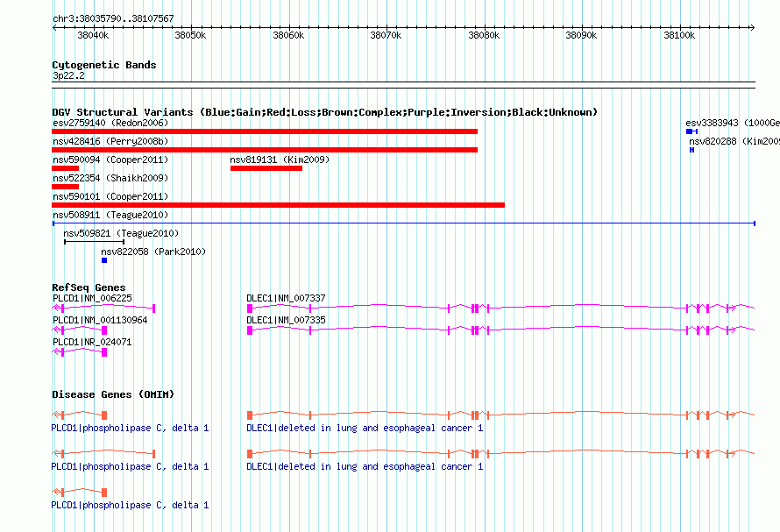Click first orange PLCD1 OMIM gene glyph
This screenshot has width=780, height=532.
[79, 415]
